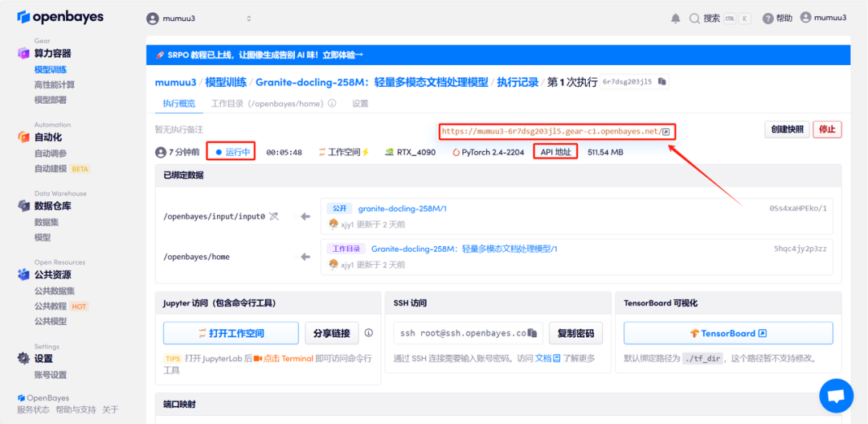Image resolution: width=868 pixels, height=424 pixels.
Task: Click the 服务状态 footer link
Action: click(x=33, y=410)
